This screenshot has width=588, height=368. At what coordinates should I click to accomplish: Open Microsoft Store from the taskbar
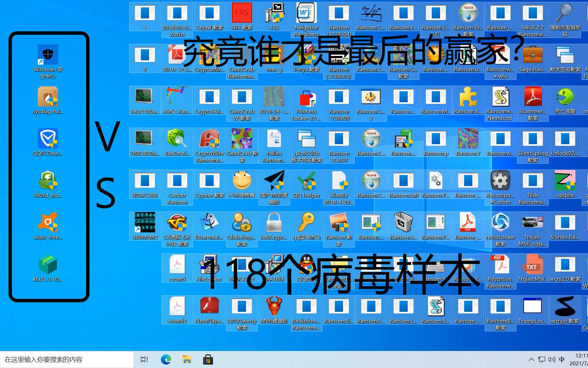click(x=208, y=359)
